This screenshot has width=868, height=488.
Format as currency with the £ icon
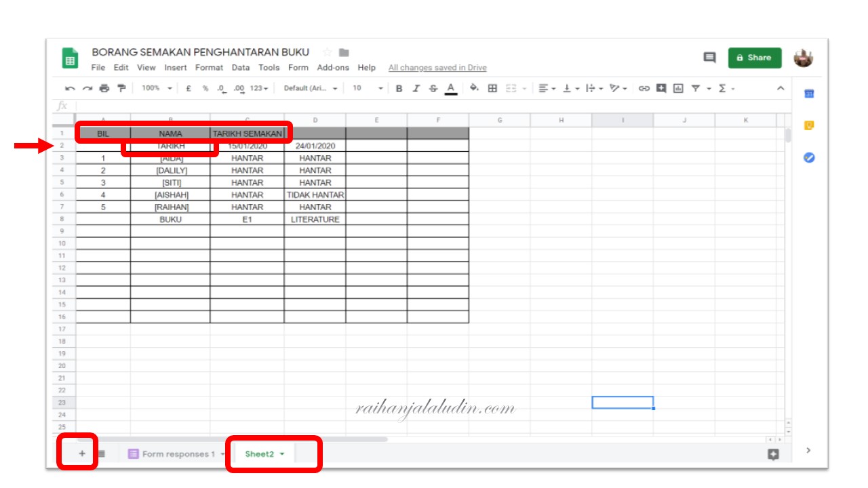click(188, 88)
